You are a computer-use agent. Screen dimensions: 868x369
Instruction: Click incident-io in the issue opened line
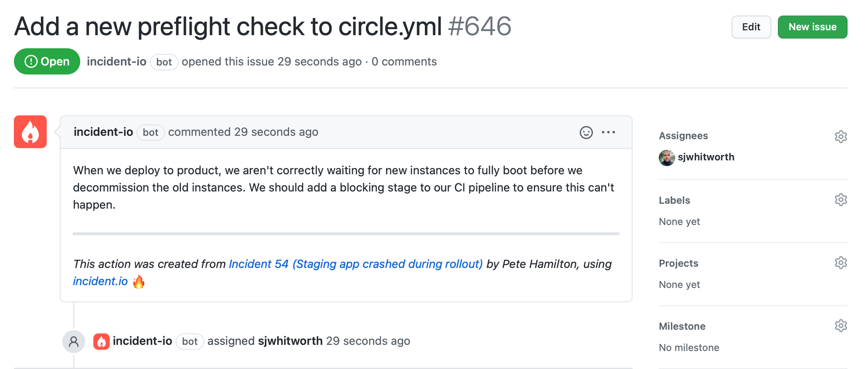coord(116,62)
